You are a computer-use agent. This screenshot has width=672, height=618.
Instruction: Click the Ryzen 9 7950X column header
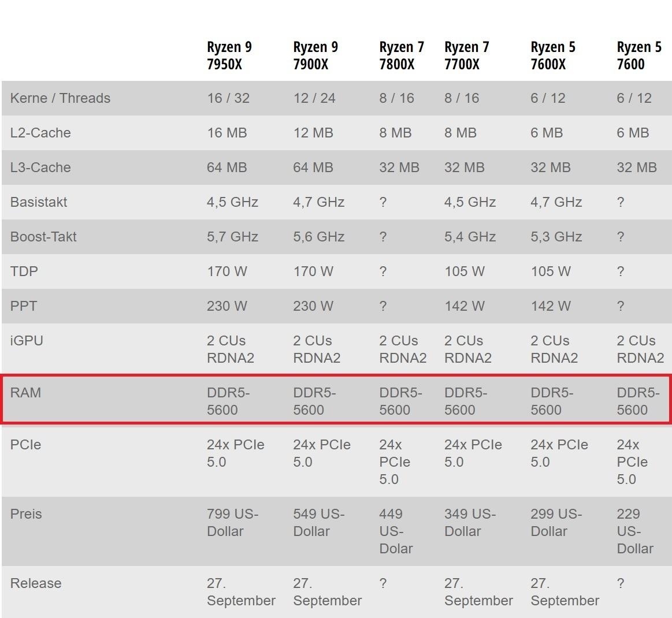click(229, 55)
